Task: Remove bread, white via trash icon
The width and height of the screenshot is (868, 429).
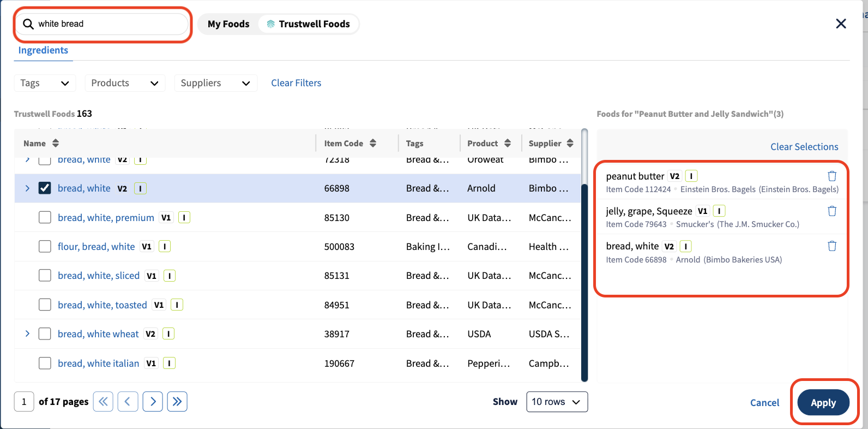Action: (832, 246)
